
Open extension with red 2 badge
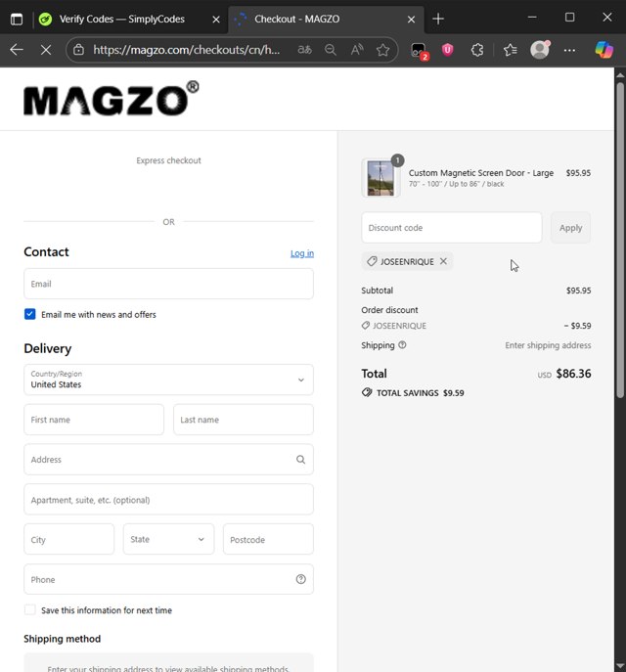(419, 51)
